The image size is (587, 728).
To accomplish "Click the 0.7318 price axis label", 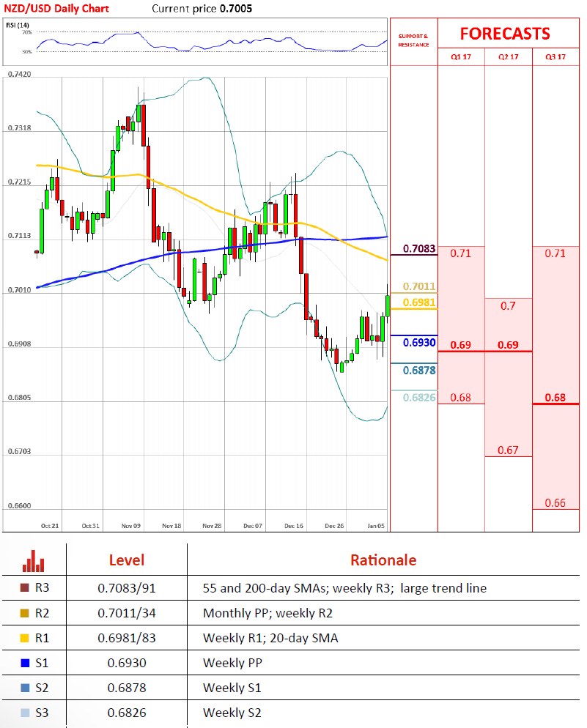I will point(20,128).
